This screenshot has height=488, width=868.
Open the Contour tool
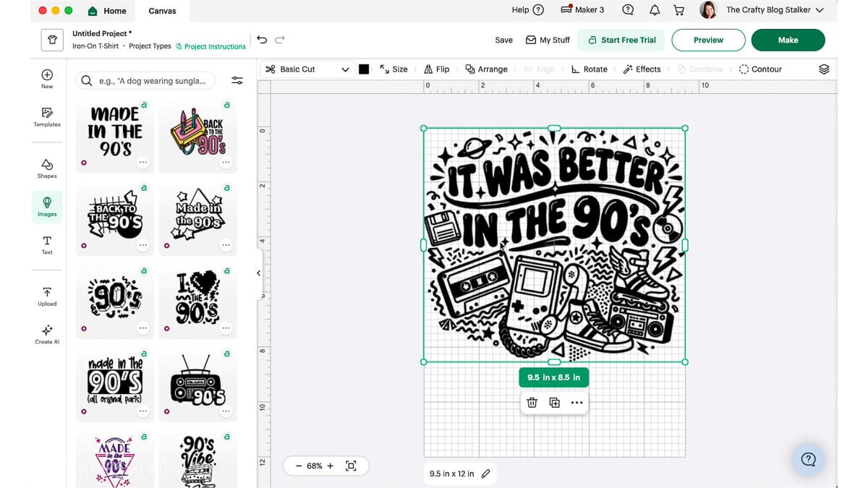coord(760,69)
